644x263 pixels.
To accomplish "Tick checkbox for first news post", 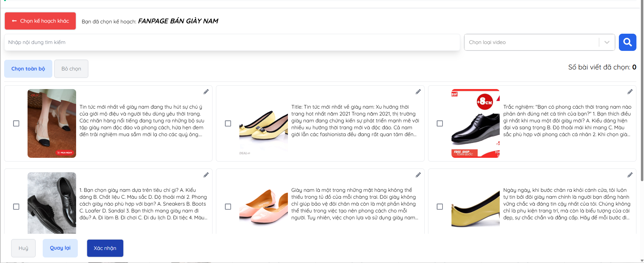I will click(16, 123).
